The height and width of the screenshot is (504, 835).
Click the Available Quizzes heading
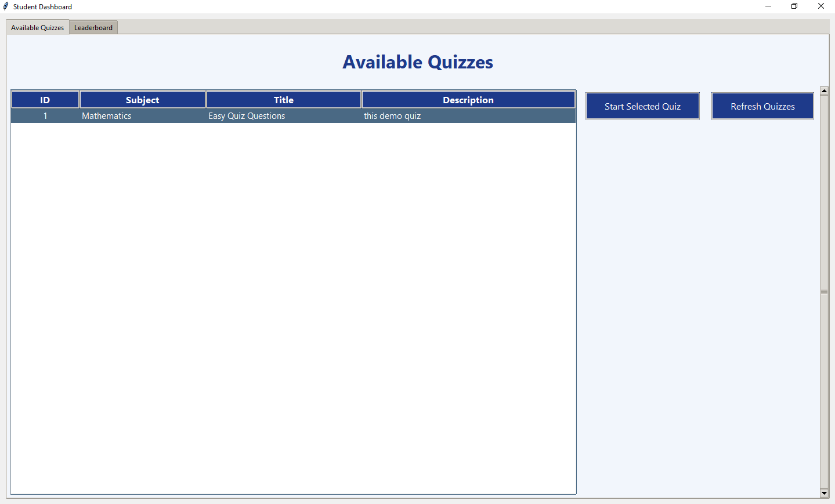pos(417,62)
